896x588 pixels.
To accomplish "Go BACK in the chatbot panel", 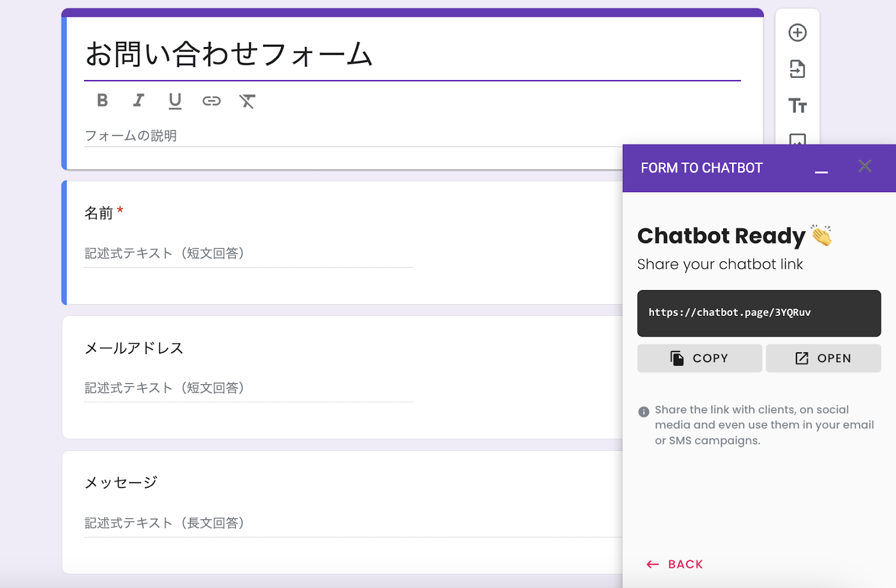I will (675, 564).
